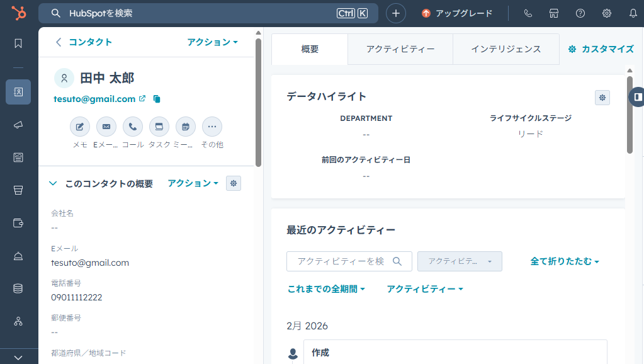Switch to インテリジェンス tab
Viewport: 644px width, 364px height.
point(506,49)
